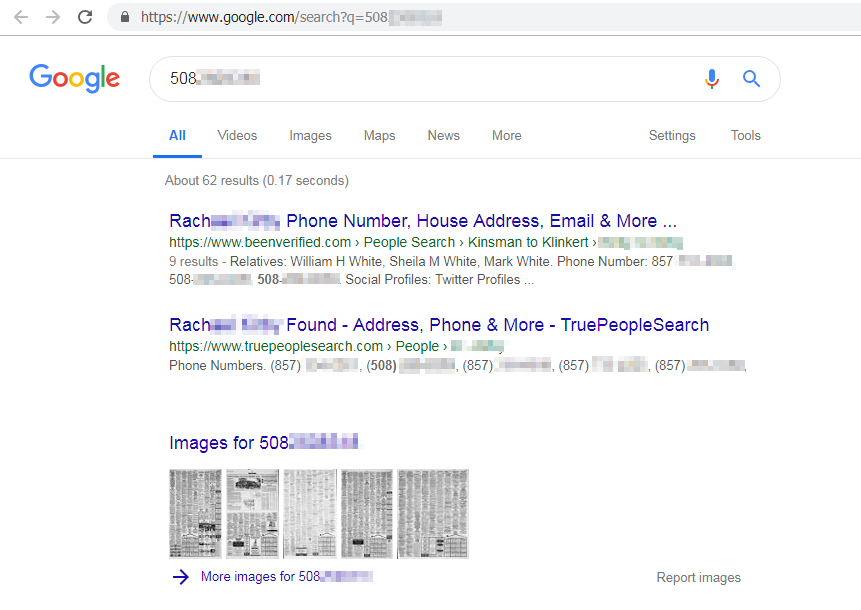Click the truepeoplesearch.com green URL breadcrumb
861x610 pixels.
pyautogui.click(x=336, y=346)
